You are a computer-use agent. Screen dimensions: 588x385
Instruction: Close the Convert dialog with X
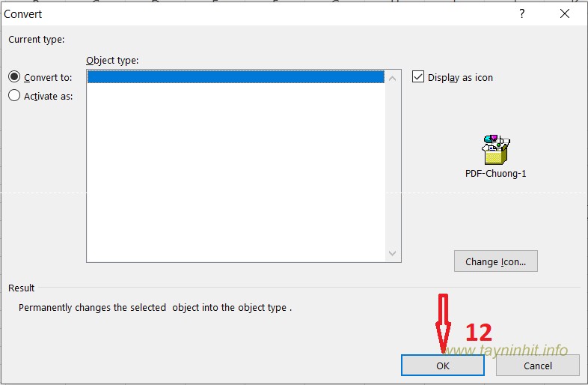[x=565, y=13]
